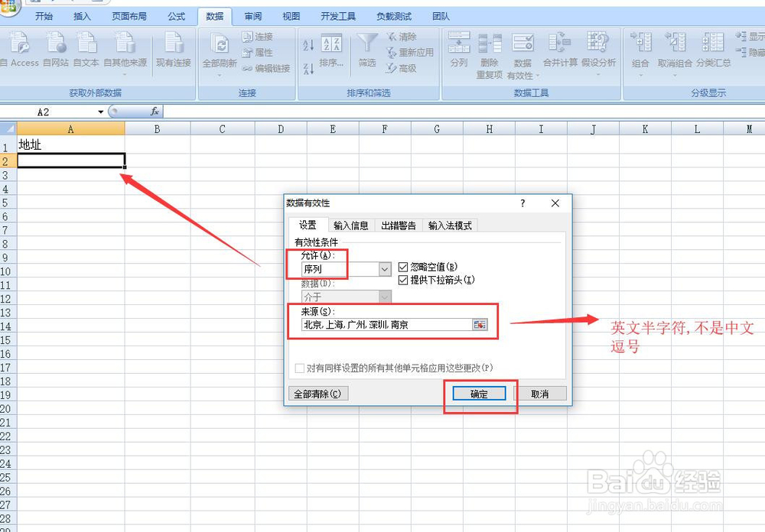Import data from Access
Screen dimensions: 765x532
click(x=20, y=49)
